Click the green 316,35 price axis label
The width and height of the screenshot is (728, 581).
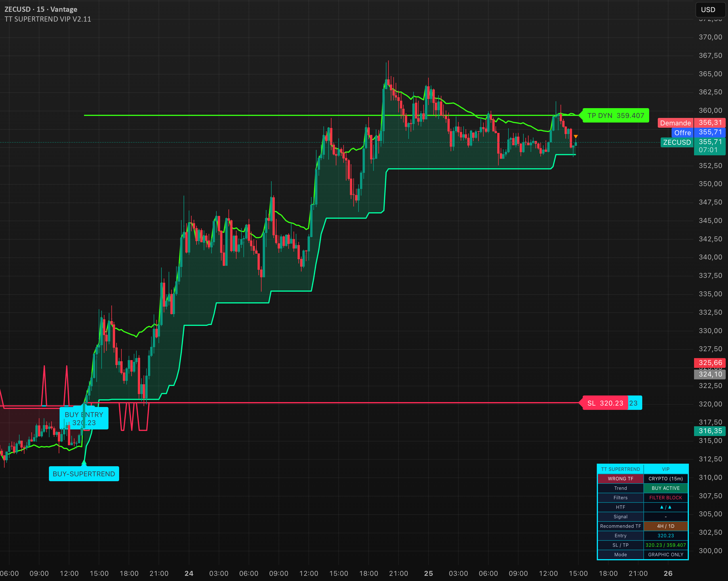tap(710, 431)
